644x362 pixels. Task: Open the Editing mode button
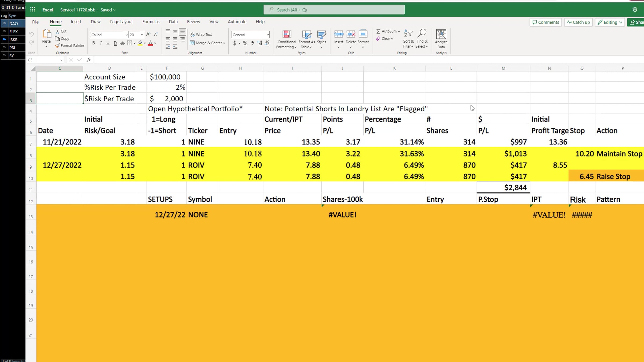click(610, 22)
